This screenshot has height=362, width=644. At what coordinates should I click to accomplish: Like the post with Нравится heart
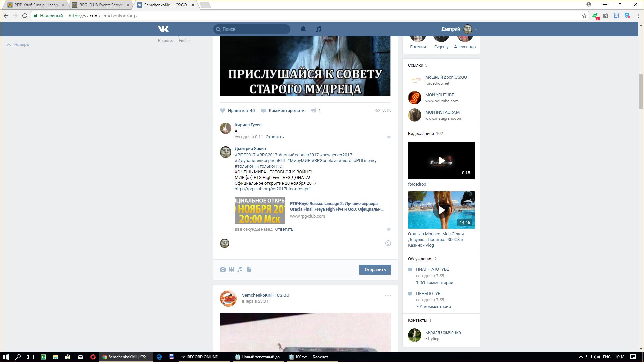[223, 111]
